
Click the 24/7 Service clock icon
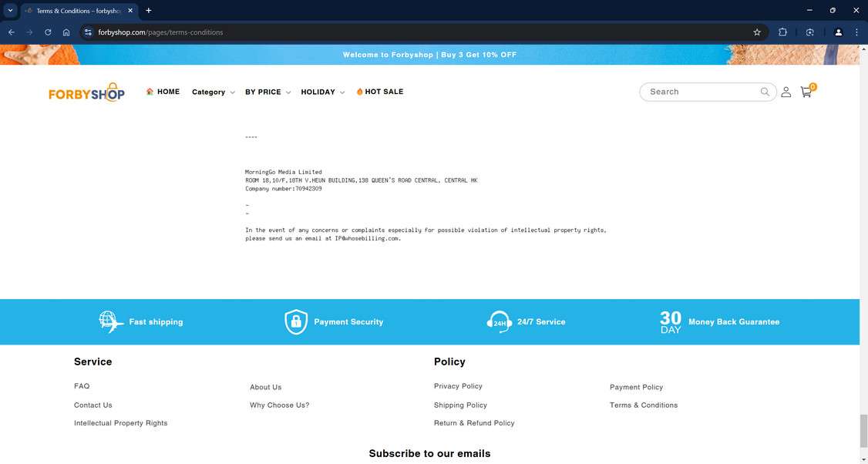500,321
